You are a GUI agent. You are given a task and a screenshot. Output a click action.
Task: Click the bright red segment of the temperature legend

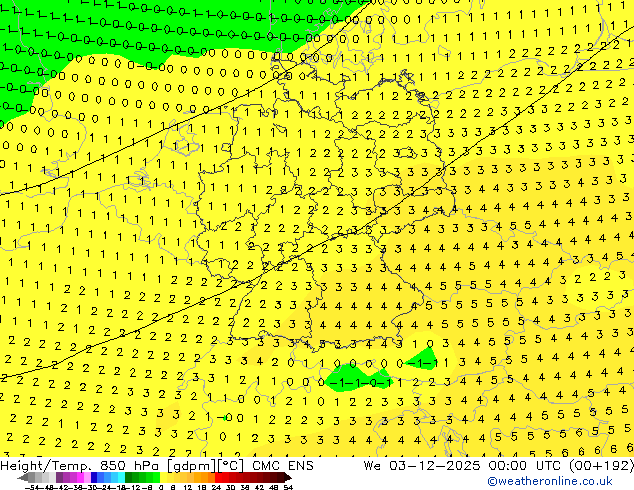pos(218,478)
